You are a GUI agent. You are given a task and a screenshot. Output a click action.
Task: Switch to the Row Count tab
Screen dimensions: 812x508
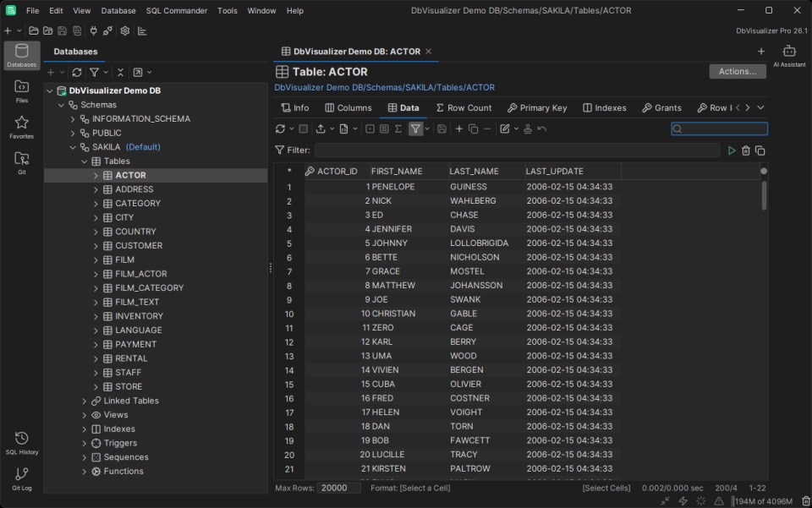(x=464, y=107)
